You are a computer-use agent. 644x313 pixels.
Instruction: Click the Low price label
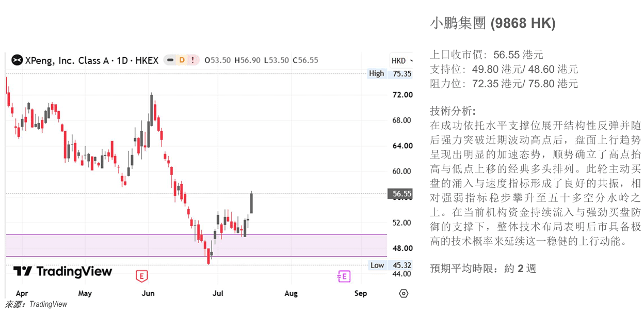tap(377, 265)
